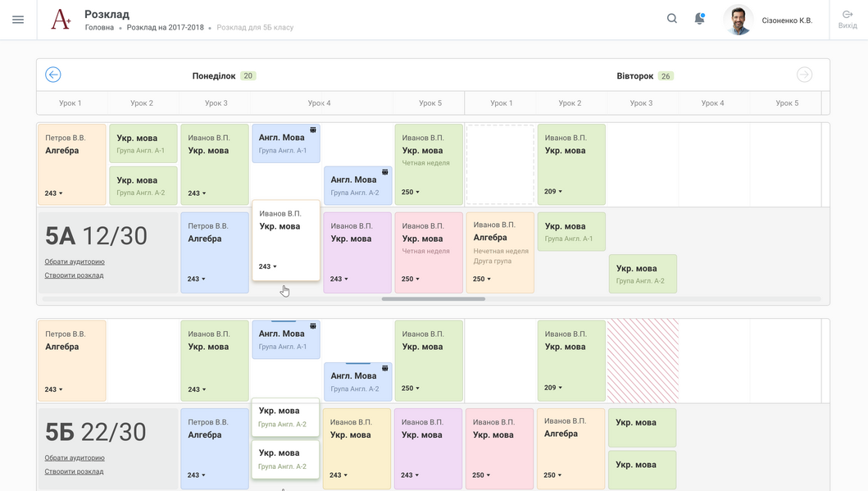Open the hamburger menu
868x491 pixels.
(x=18, y=20)
